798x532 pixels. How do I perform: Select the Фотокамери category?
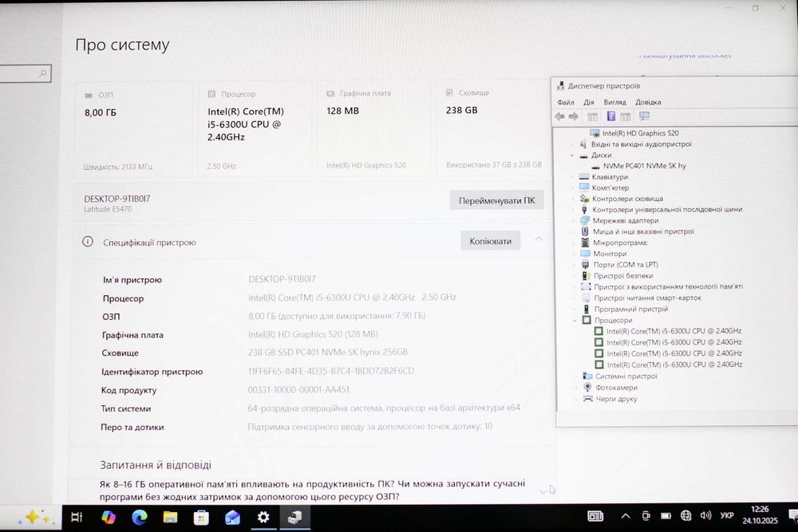[x=616, y=388]
